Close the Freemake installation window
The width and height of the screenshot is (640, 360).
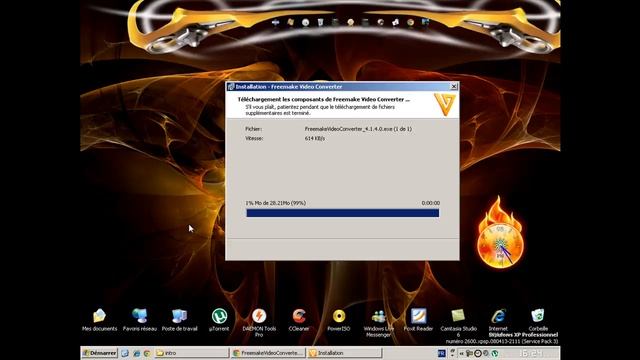tap(453, 87)
